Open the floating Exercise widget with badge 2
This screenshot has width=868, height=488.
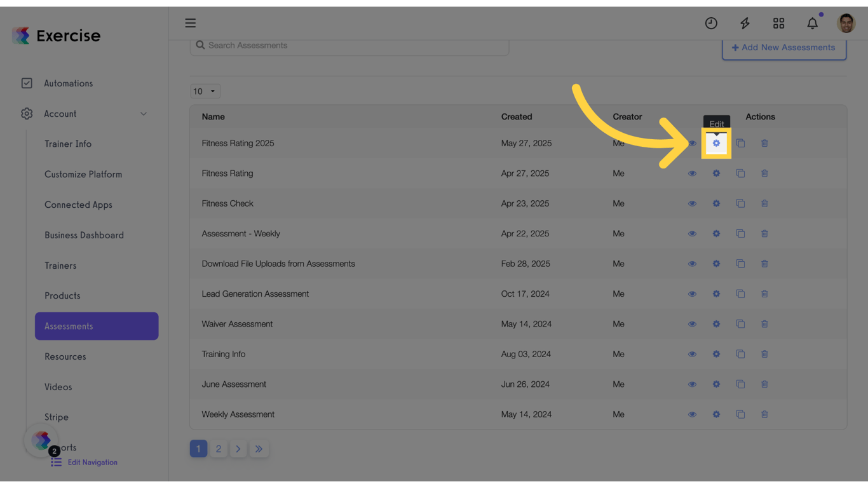click(x=42, y=440)
